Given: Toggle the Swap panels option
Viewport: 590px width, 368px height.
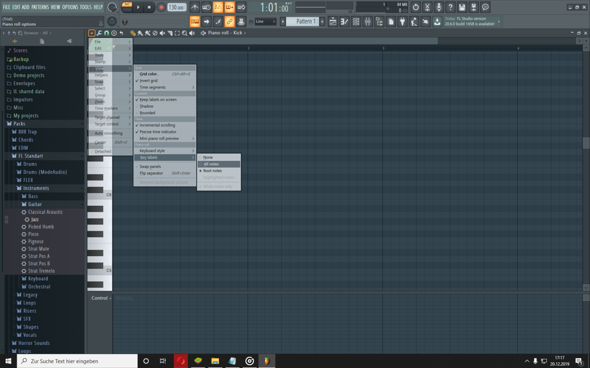Looking at the screenshot, I should click(x=165, y=166).
